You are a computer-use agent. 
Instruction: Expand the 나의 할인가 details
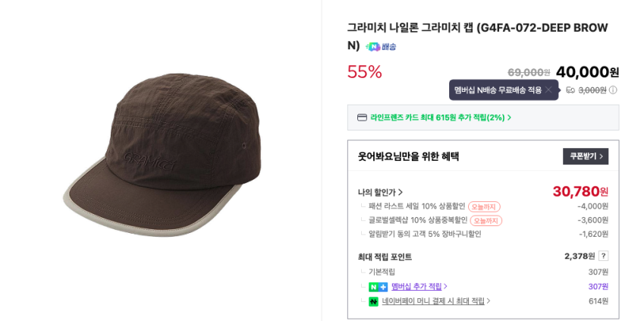pyautogui.click(x=381, y=192)
